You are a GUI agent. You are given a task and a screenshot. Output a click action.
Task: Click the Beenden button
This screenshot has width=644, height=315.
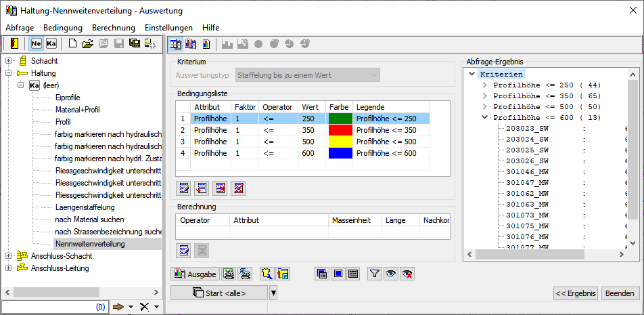620,293
